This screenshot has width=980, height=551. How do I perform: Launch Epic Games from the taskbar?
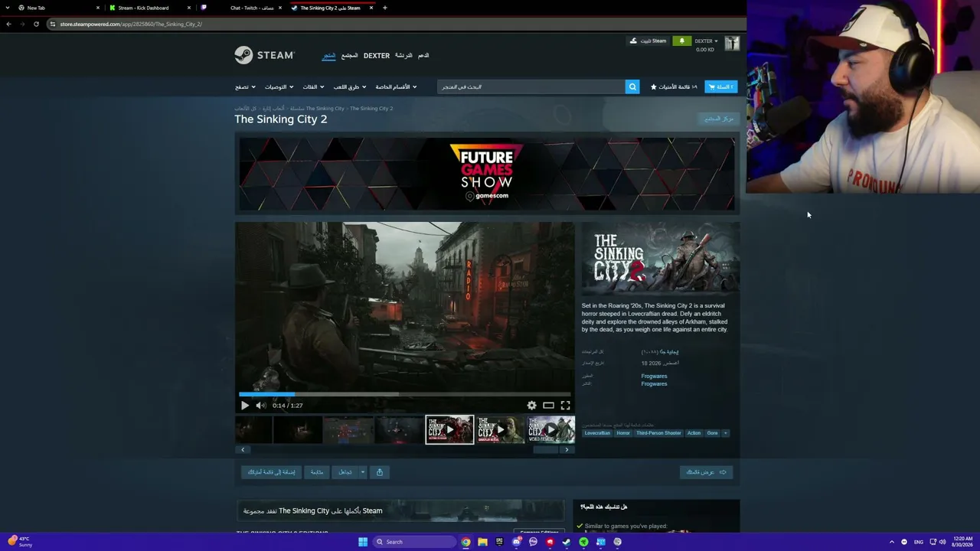point(499,542)
